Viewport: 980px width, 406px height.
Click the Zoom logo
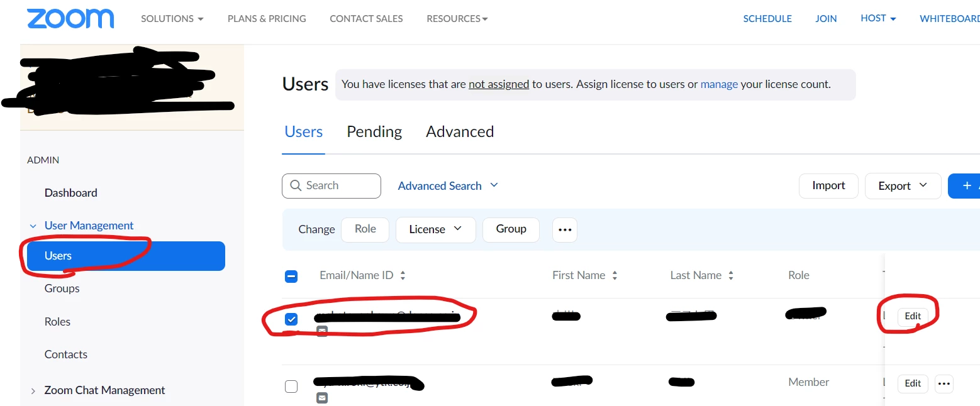click(70, 19)
